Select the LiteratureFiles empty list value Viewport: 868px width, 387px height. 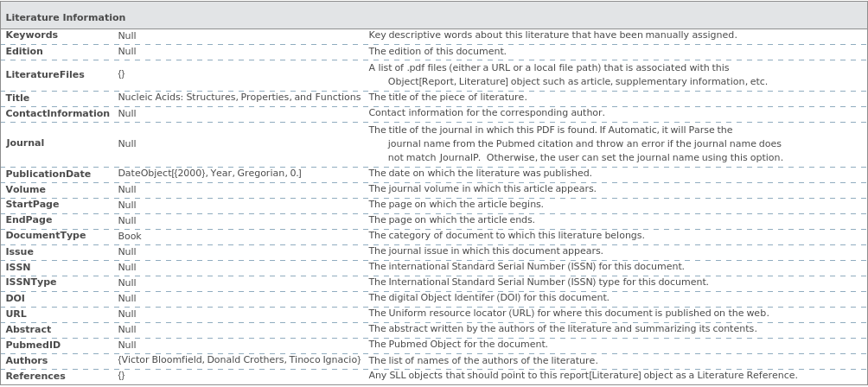click(122, 74)
